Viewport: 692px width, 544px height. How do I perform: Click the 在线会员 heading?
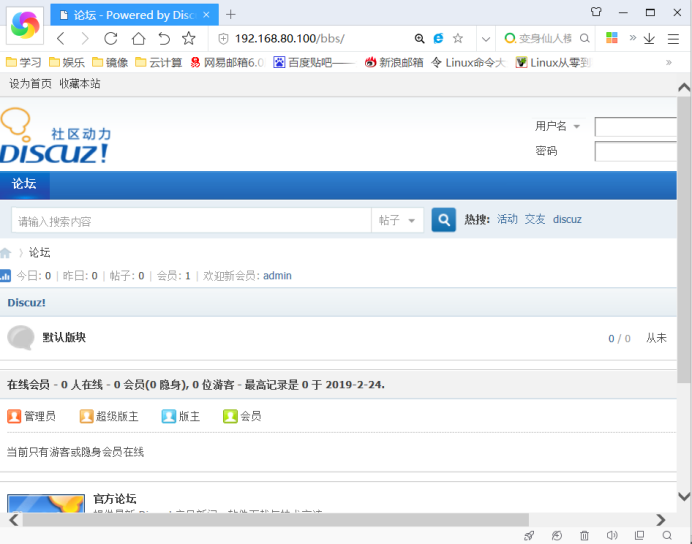coord(28,385)
